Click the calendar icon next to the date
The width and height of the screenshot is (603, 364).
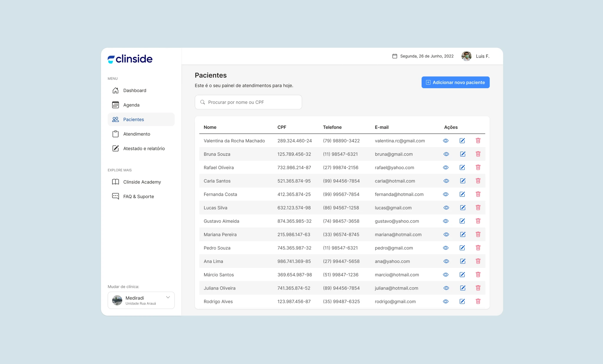395,56
